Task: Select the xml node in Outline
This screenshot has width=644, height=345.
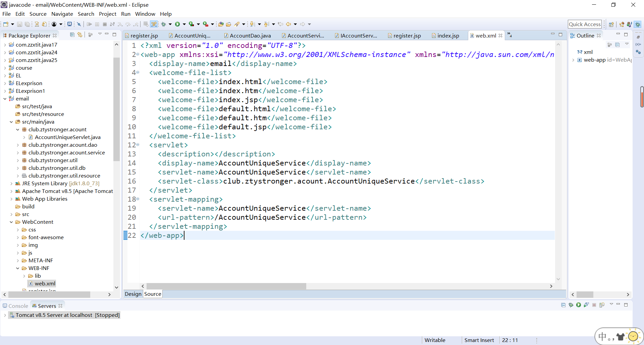Action: (585, 52)
